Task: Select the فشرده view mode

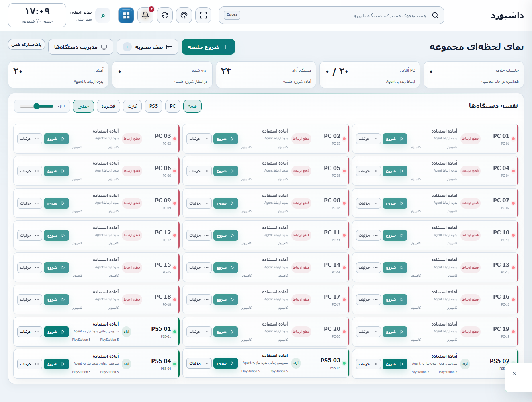Action: pos(108,106)
